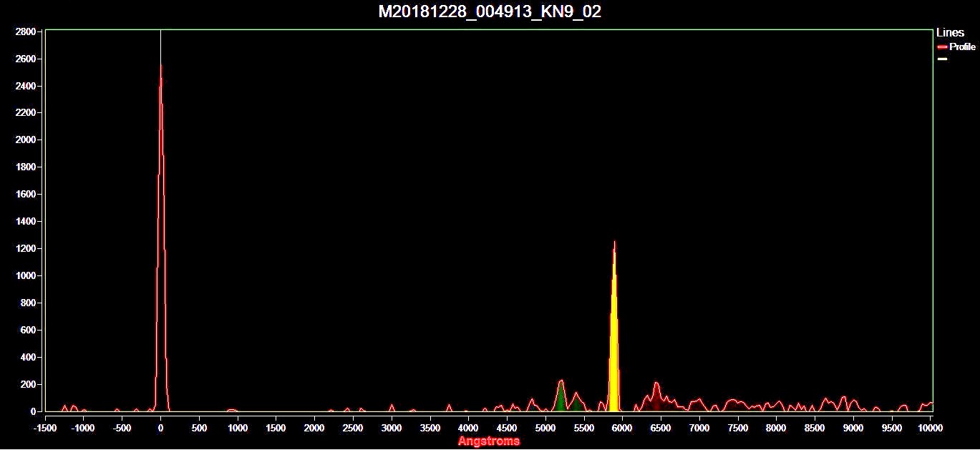This screenshot has width=980, height=450.
Task: Click the 4000 x-axis label
Action: tap(468, 428)
